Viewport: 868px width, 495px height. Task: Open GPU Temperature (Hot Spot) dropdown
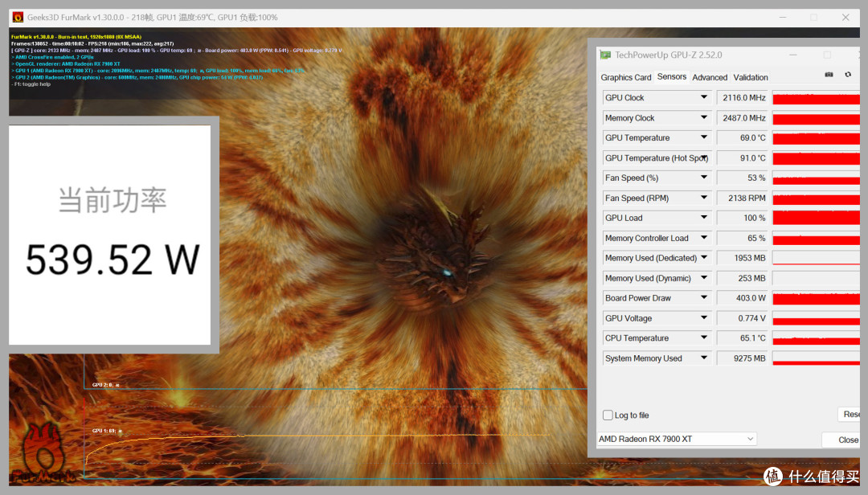click(703, 157)
